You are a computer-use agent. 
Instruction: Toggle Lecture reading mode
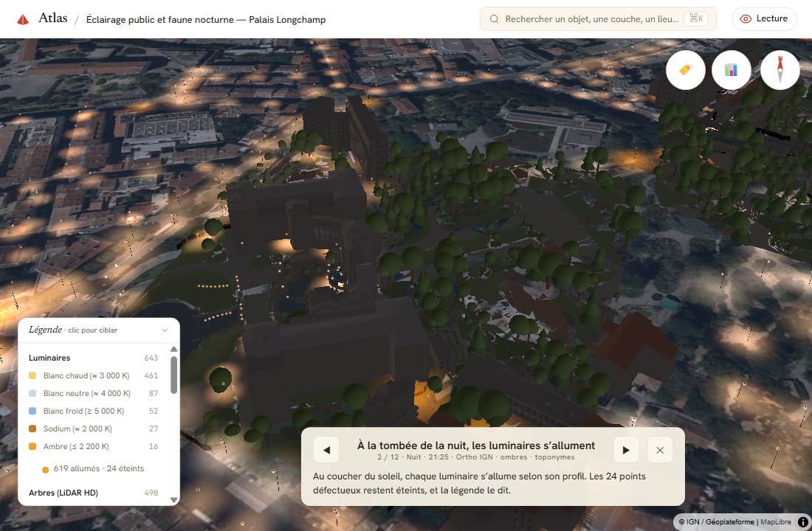tap(764, 18)
